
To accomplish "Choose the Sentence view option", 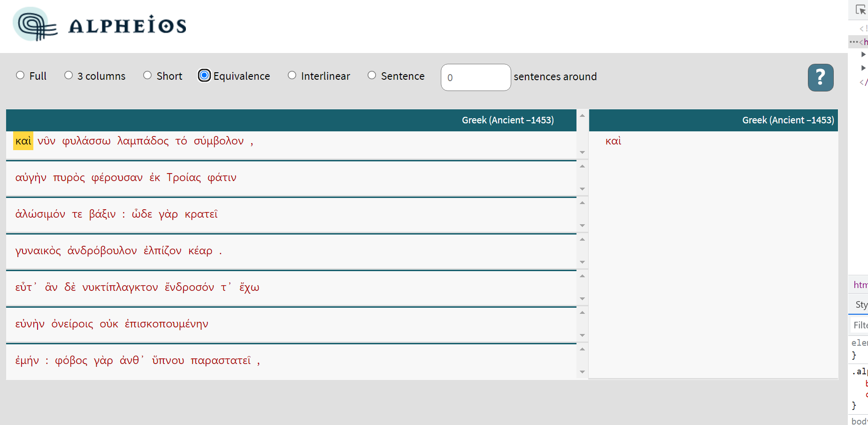I will coord(372,75).
